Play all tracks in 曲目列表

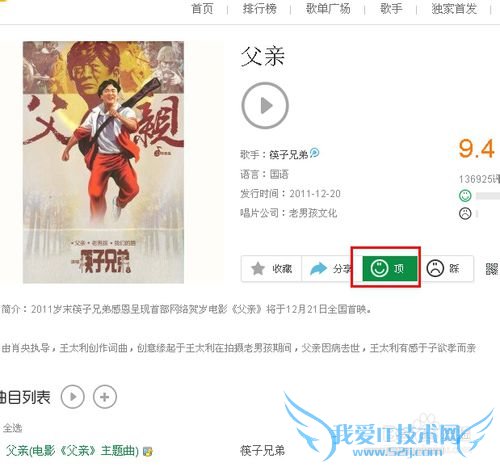[x=73, y=397]
